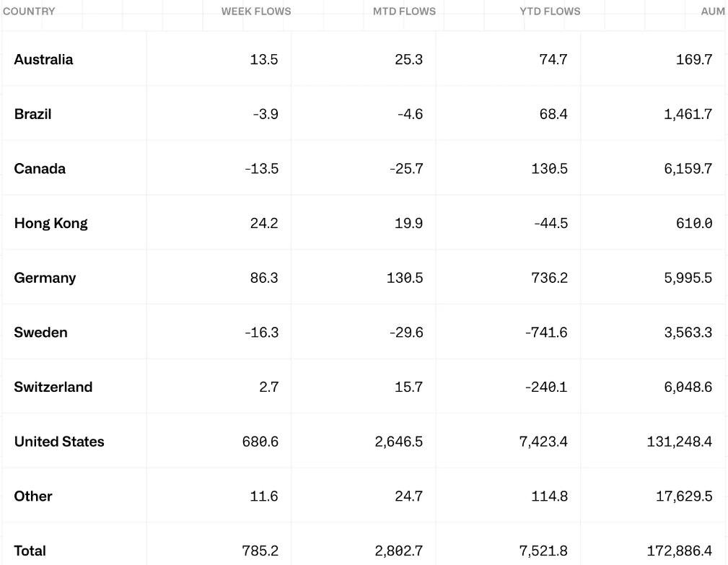Image resolution: width=728 pixels, height=565 pixels.
Task: Click Germany YTD flows value 736.2
Action: pyautogui.click(x=549, y=278)
